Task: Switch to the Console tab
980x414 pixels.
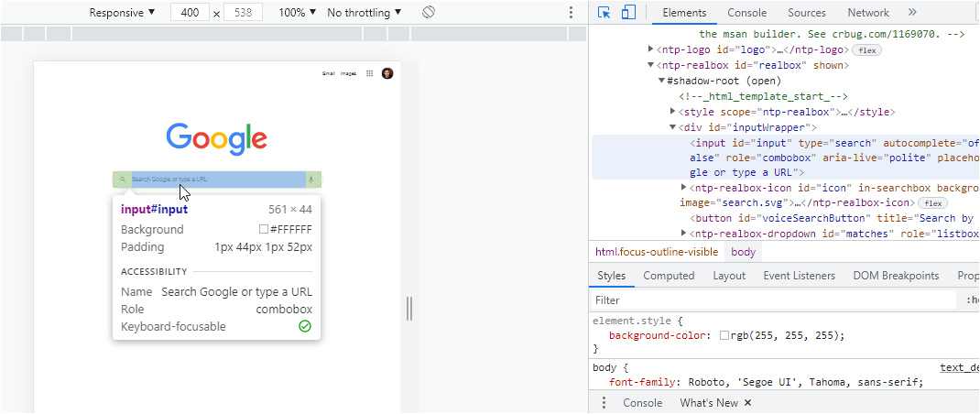Action: click(746, 13)
